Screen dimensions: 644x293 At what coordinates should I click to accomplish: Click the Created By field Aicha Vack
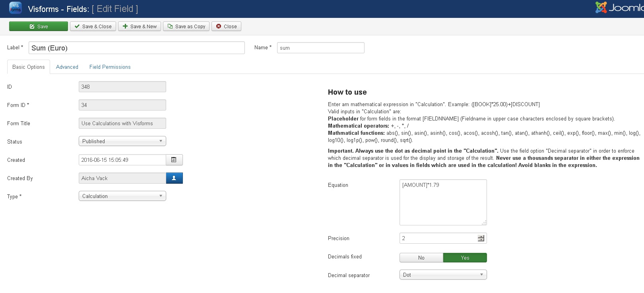[122, 178]
